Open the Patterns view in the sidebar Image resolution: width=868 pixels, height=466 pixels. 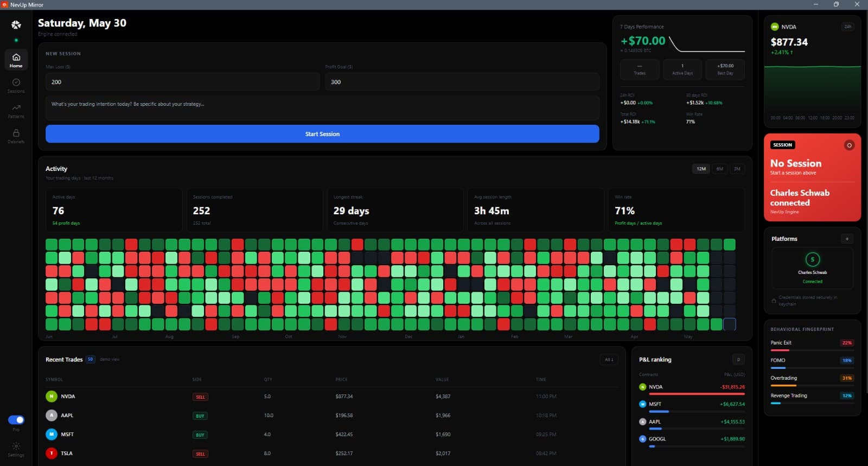[x=16, y=111]
